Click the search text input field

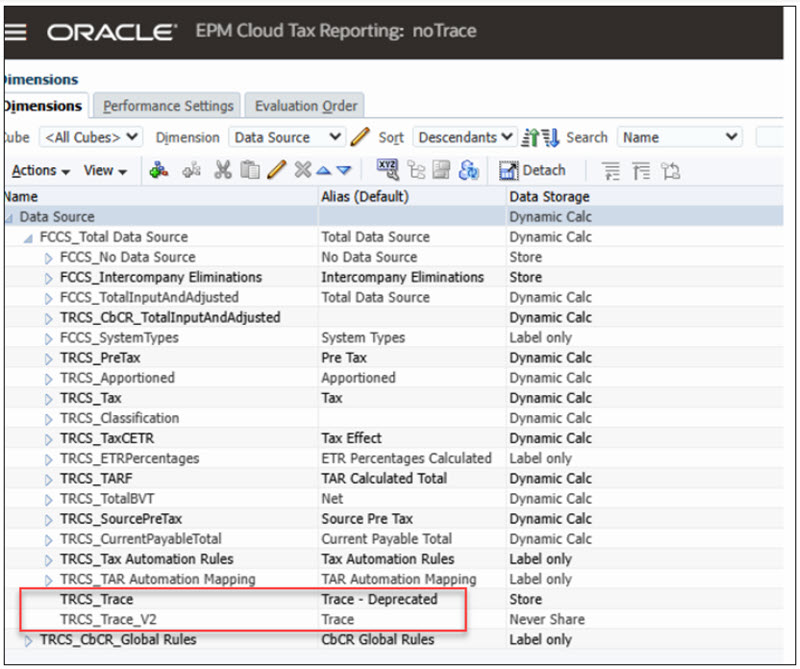tap(770, 137)
